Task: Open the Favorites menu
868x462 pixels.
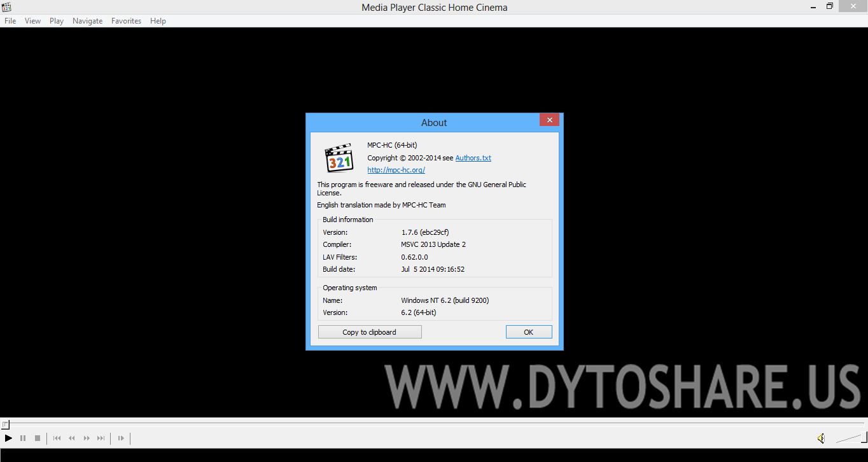Action: pyautogui.click(x=126, y=21)
